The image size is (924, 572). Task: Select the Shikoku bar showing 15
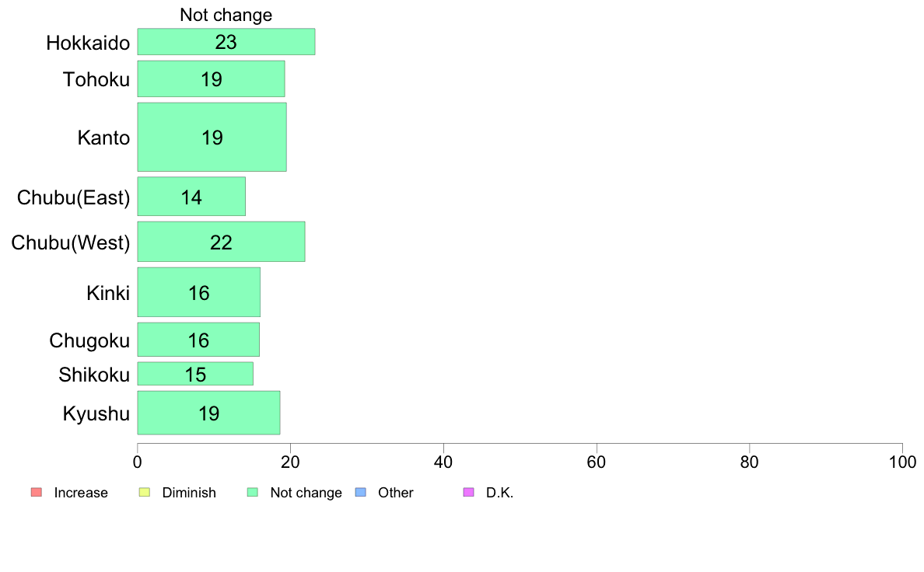point(196,374)
